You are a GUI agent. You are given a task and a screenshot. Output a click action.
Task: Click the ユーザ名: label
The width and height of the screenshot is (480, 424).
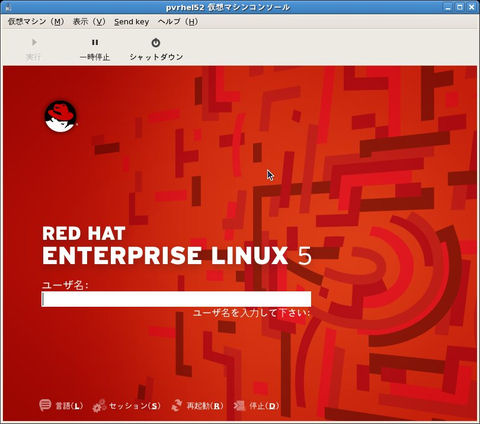[x=65, y=285]
